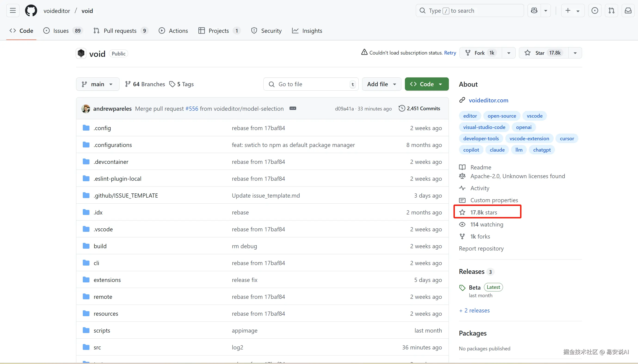638x364 pixels.
Task: Open the issues icon in the header
Action: pos(595,10)
